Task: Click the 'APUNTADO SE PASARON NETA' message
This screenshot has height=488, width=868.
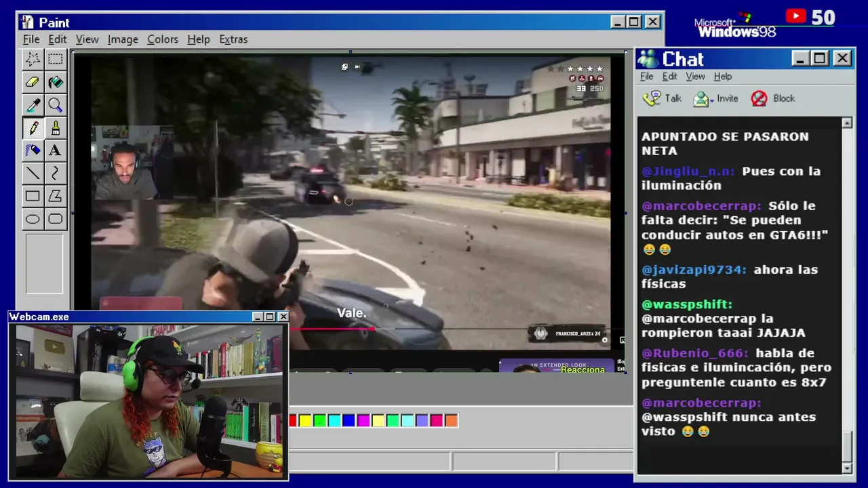Action: pos(725,144)
